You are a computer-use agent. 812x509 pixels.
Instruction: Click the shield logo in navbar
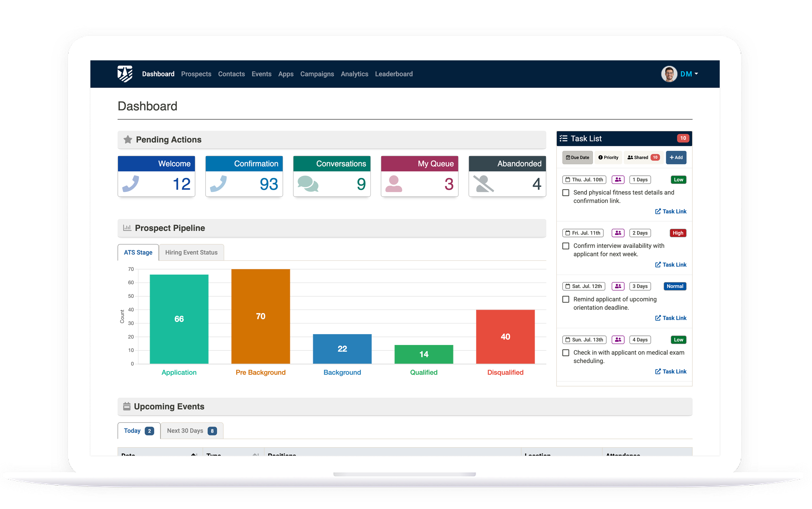125,74
